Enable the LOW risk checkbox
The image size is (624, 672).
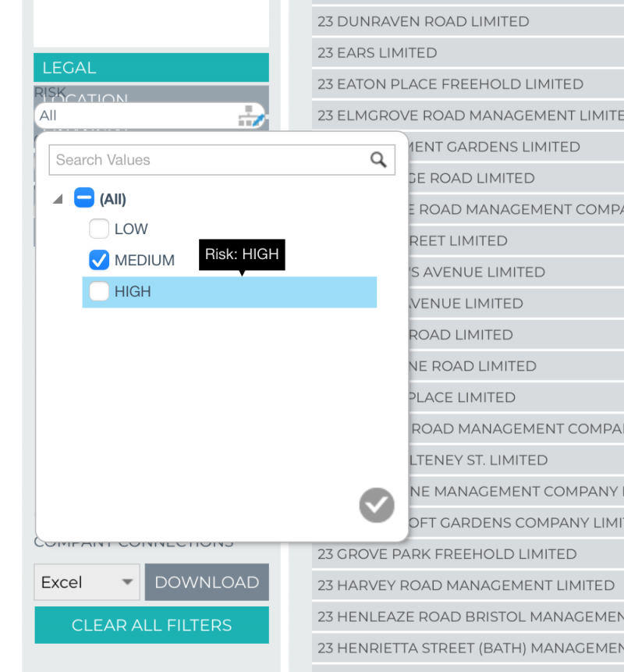[x=98, y=229]
